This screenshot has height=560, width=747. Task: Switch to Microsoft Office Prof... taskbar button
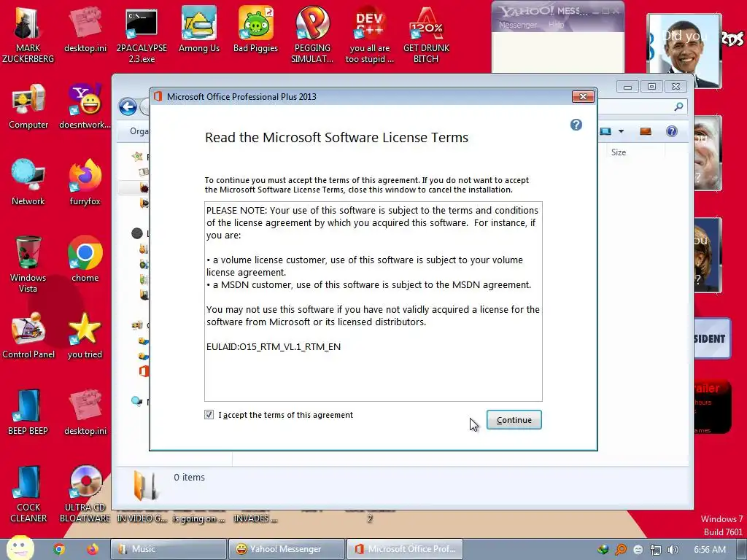pos(404,549)
